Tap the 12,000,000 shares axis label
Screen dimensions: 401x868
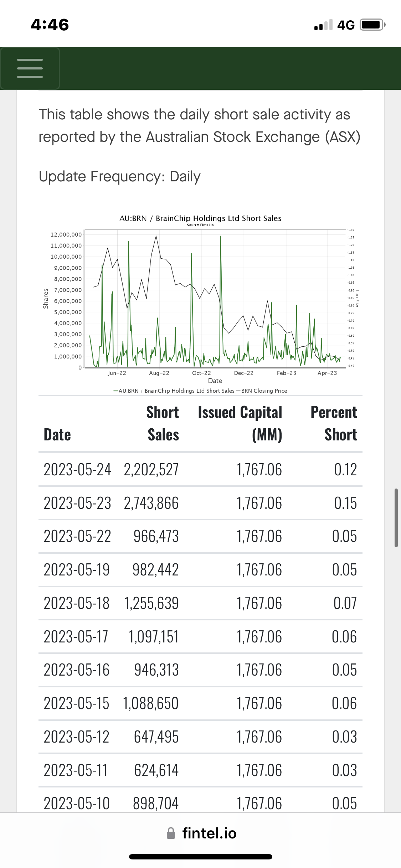(x=66, y=234)
